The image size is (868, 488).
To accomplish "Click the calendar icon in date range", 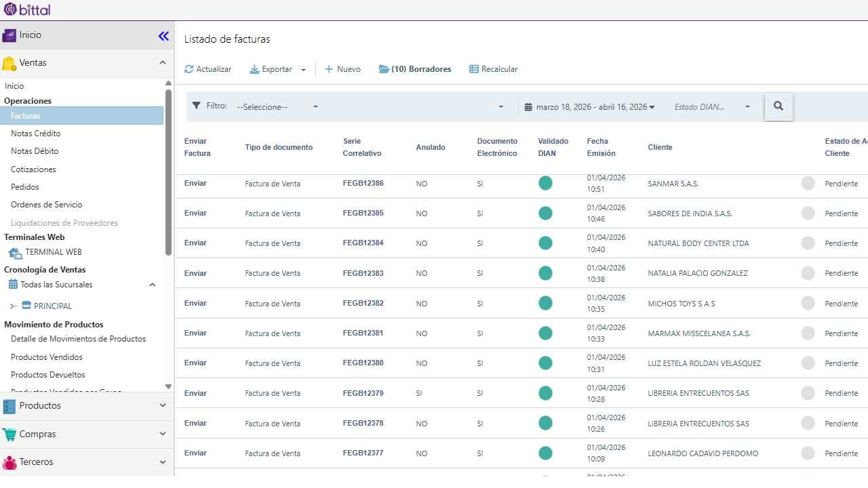I will tap(528, 107).
